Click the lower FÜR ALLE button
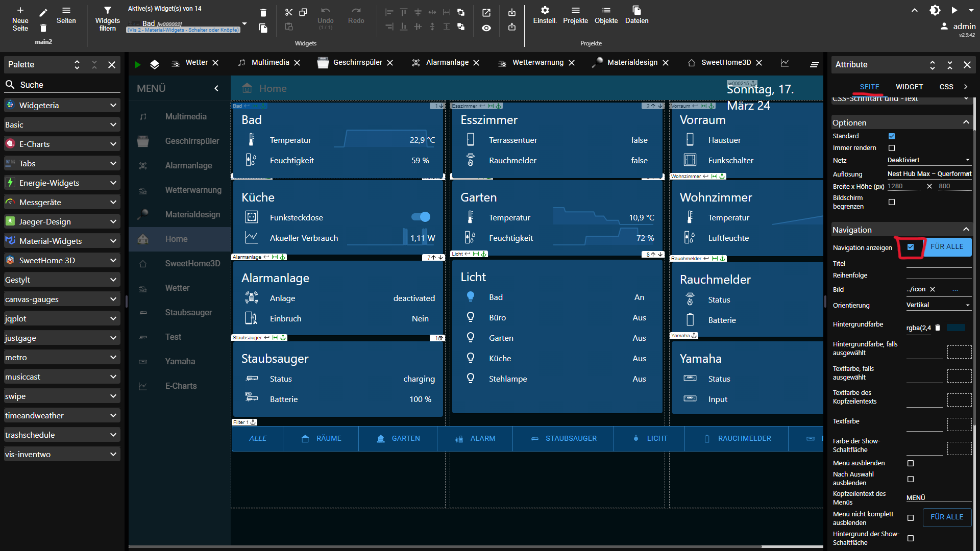This screenshot has width=980, height=551. pos(947,517)
